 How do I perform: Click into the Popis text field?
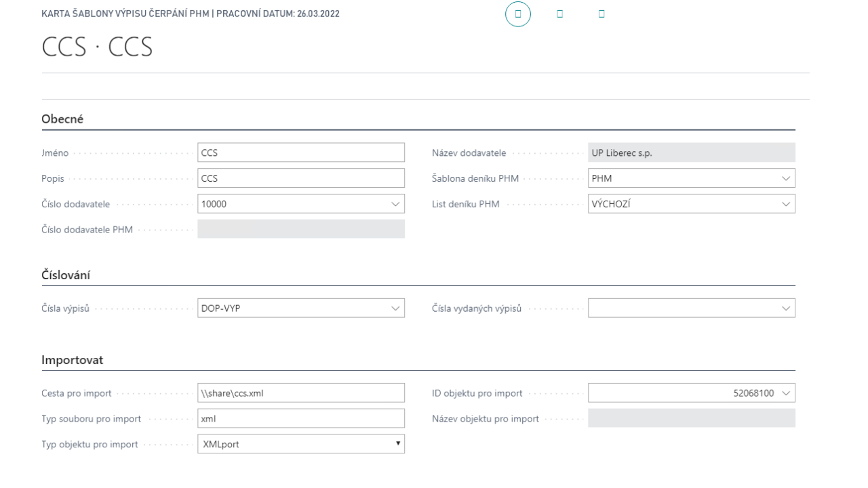point(301,178)
